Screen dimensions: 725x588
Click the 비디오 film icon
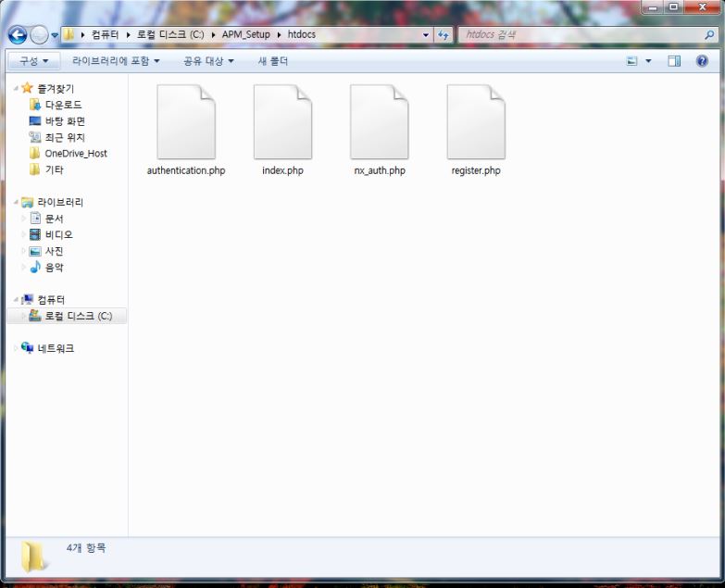[x=35, y=234]
